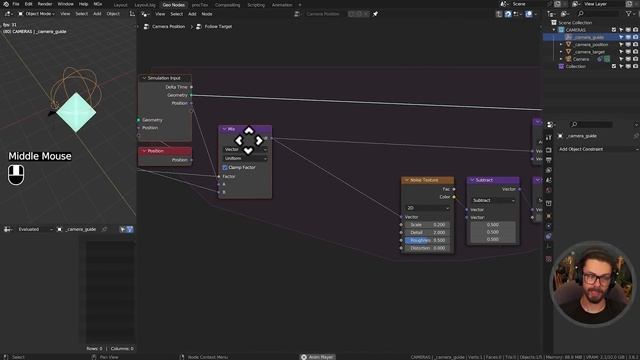Open the Uniform factor mode dropdown

(x=245, y=158)
